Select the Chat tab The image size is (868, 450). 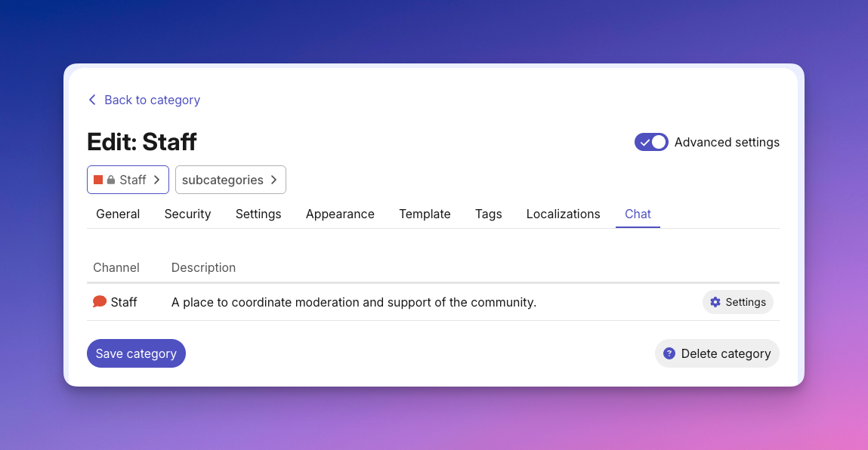pyautogui.click(x=638, y=214)
